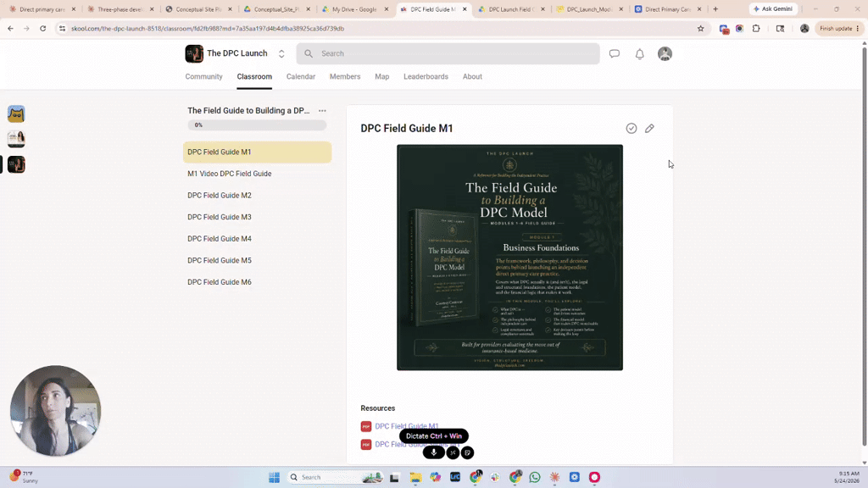Select lesson DPC Field Guide M1

258,152
